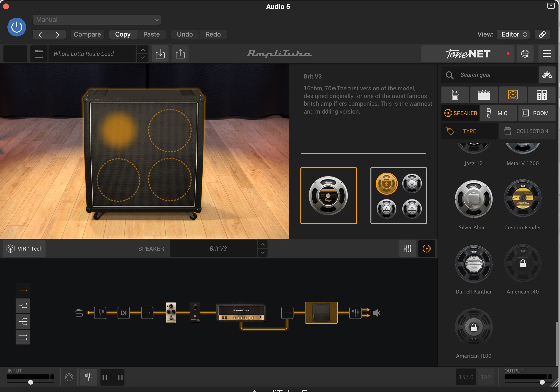
Task: Select the stomp pedal gear category
Action: [455, 95]
